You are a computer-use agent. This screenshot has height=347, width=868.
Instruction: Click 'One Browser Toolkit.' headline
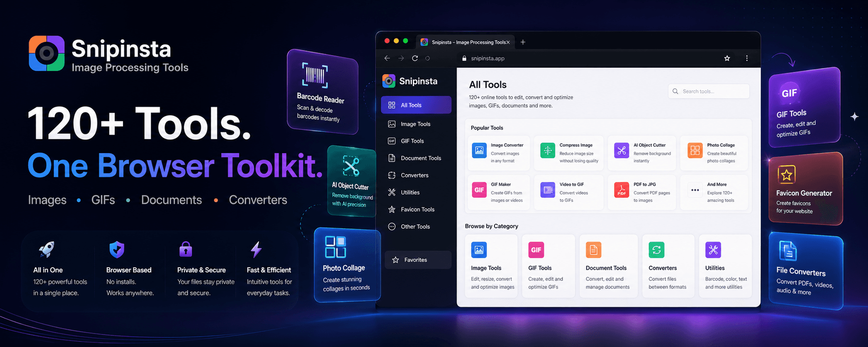[175, 165]
